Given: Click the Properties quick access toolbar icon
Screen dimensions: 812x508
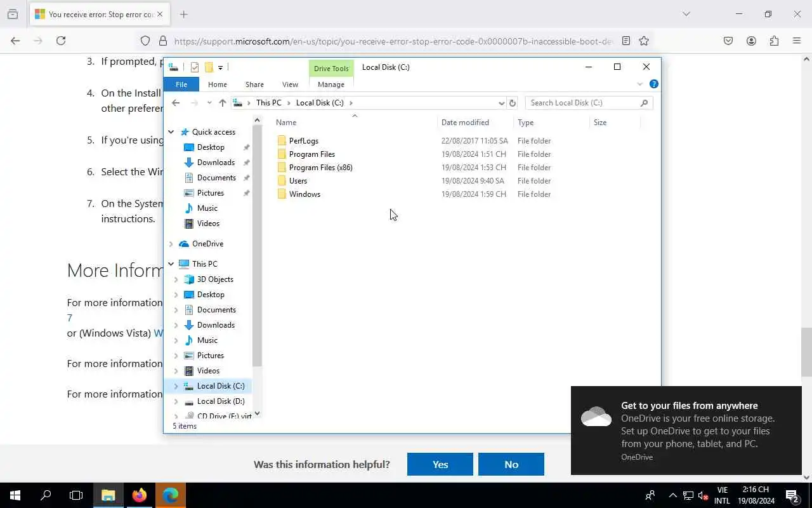Looking at the screenshot, I should click(195, 67).
